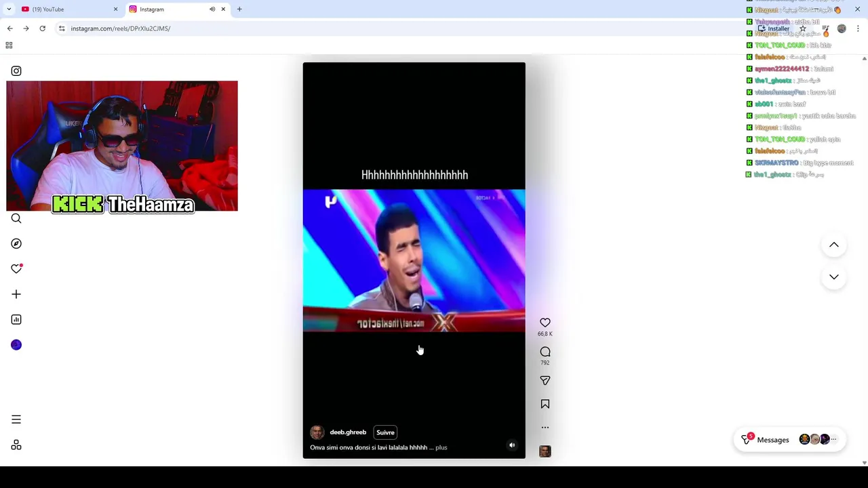Screen dimensions: 868x488
Task: Reload the Instagram page
Action: [42, 28]
